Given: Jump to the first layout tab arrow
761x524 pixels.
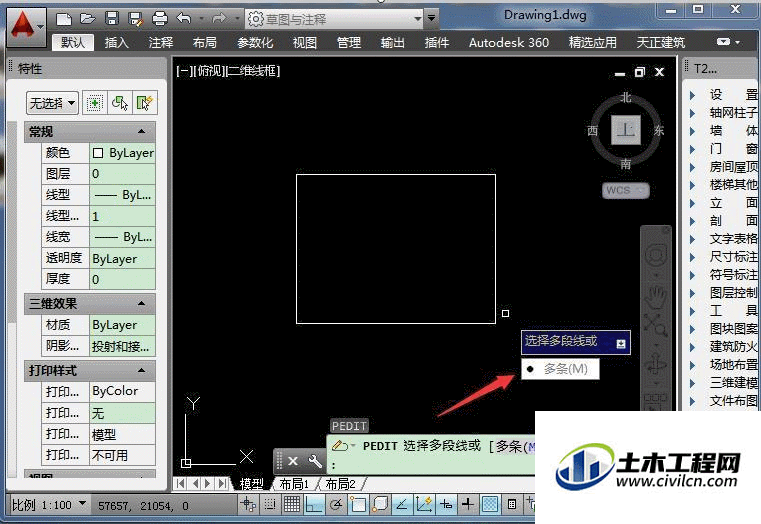Looking at the screenshot, I should point(181,483).
